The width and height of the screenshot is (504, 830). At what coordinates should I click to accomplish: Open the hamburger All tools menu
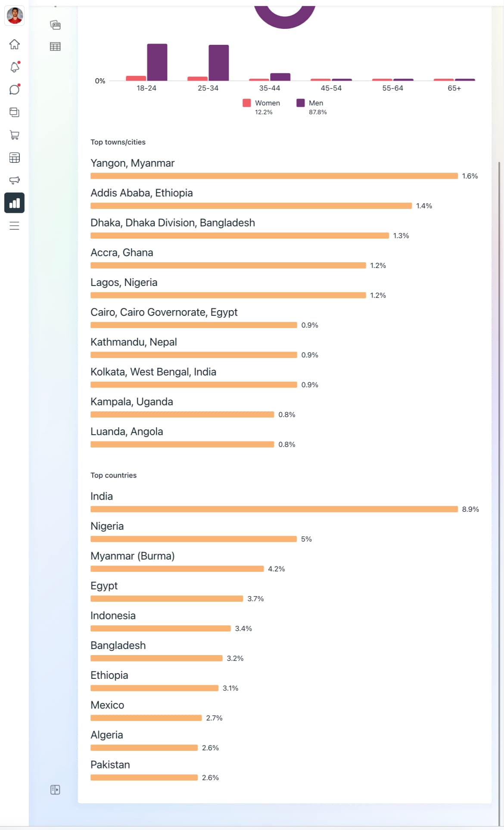[14, 226]
